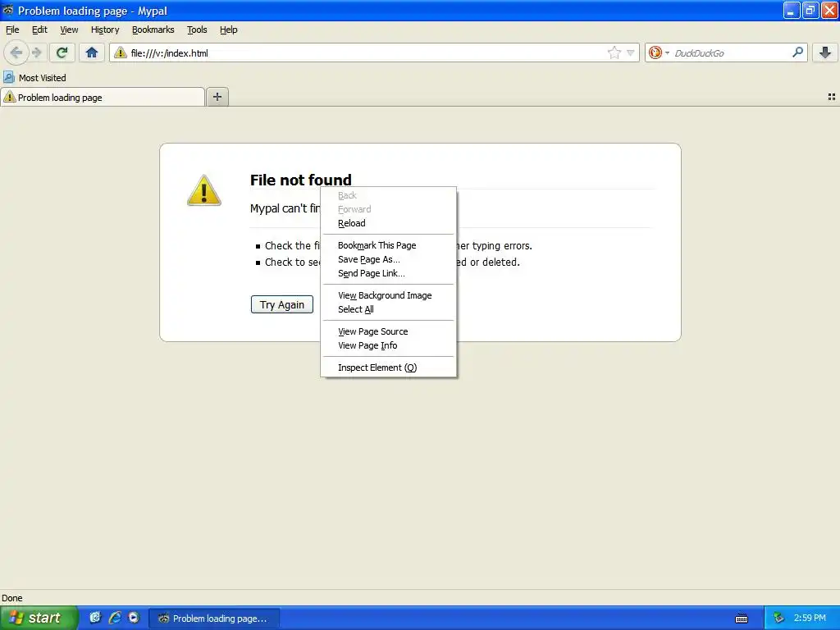This screenshot has height=630, width=840.
Task: Launch Internet Explorer from quick launch
Action: (x=115, y=618)
